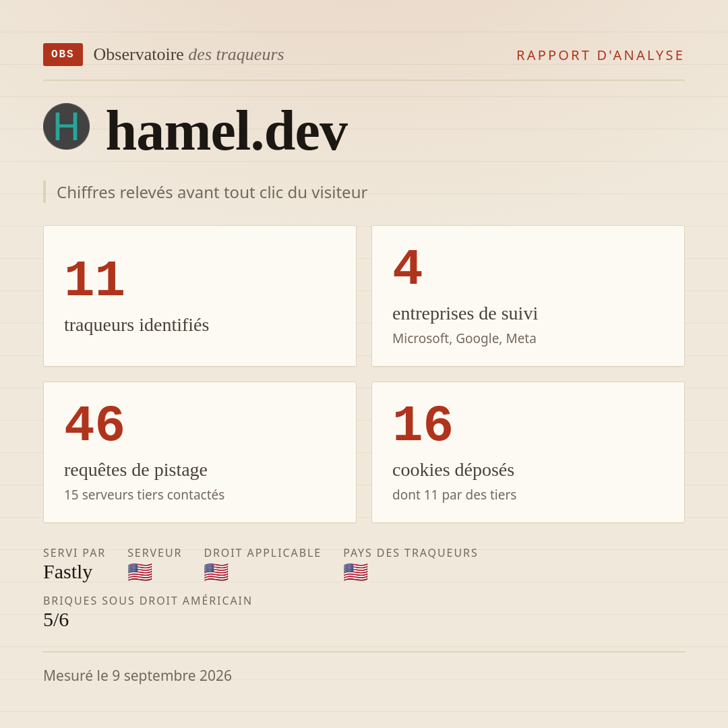Click the 5/6 value
The height and width of the screenshot is (728, 728).
coord(56,620)
